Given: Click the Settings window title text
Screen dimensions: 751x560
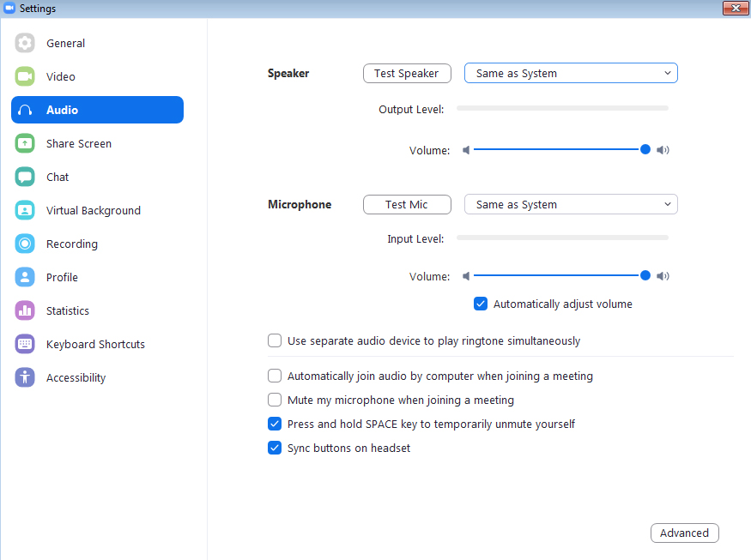Looking at the screenshot, I should click(38, 9).
